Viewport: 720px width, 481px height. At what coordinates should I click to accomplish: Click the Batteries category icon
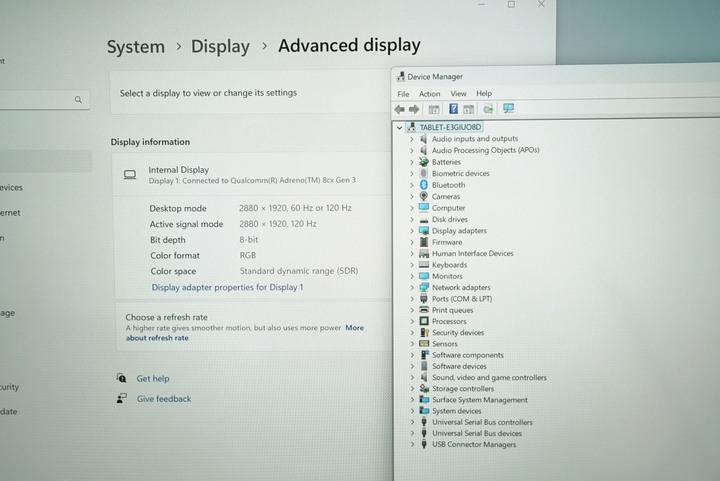click(424, 162)
